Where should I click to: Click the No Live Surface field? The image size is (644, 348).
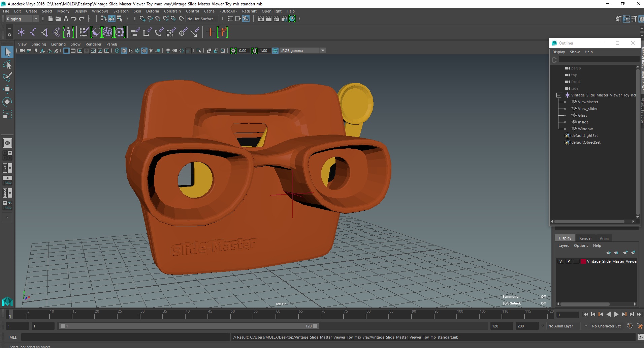coord(201,19)
